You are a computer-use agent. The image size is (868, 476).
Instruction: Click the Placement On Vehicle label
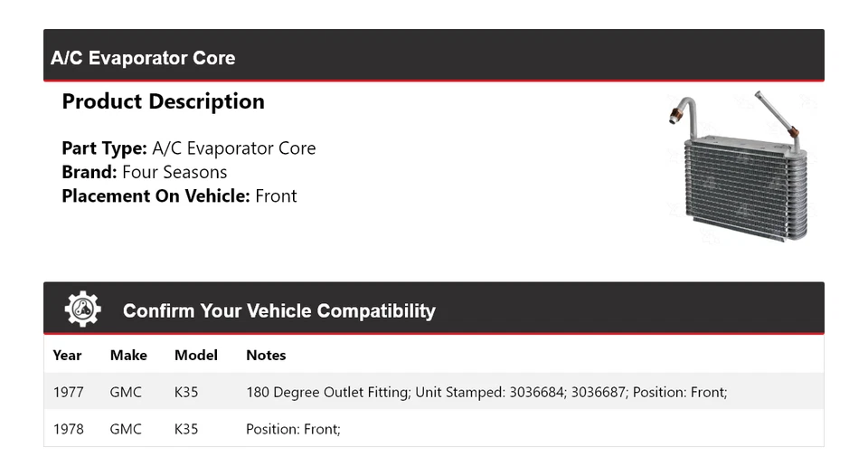156,195
